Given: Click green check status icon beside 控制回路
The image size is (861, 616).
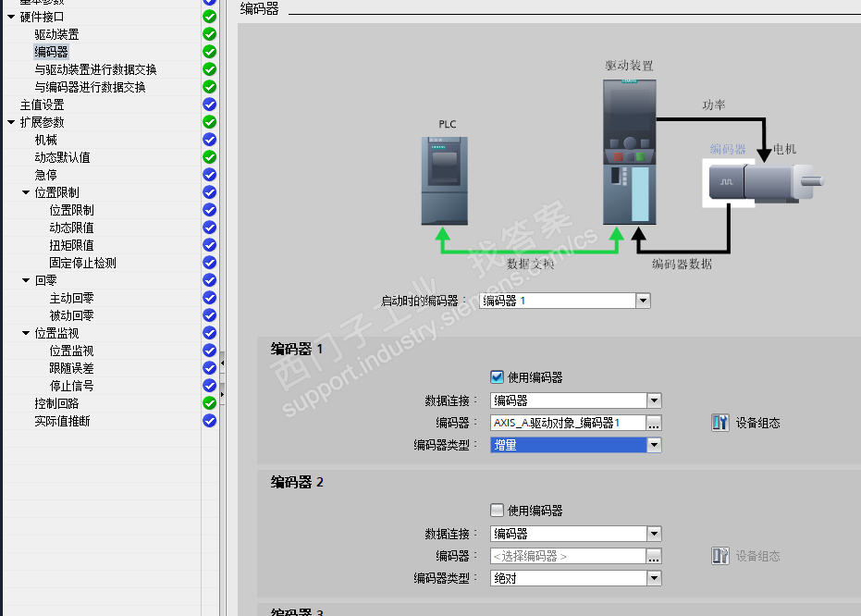Looking at the screenshot, I should 209,403.
